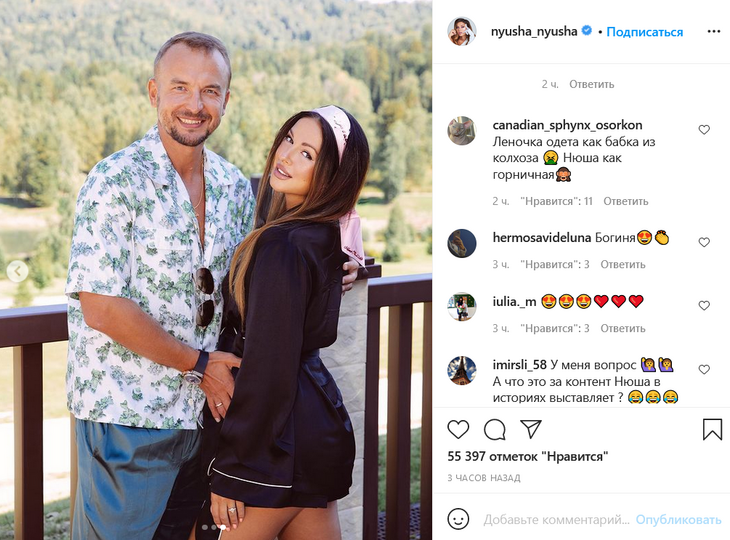Like hermosavideluna's comment
Image resolution: width=730 pixels, height=540 pixels.
click(x=704, y=242)
